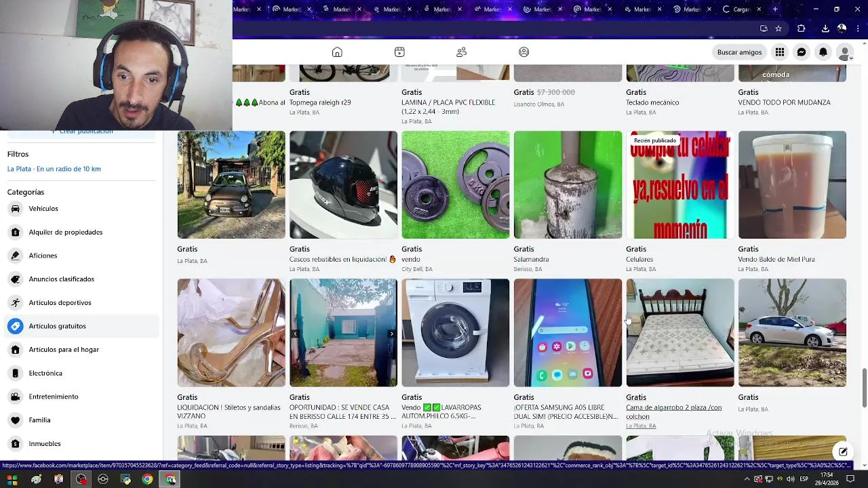Close the 'Cargan...' loading tab
Screen dimensions: 868x488
[759, 9]
